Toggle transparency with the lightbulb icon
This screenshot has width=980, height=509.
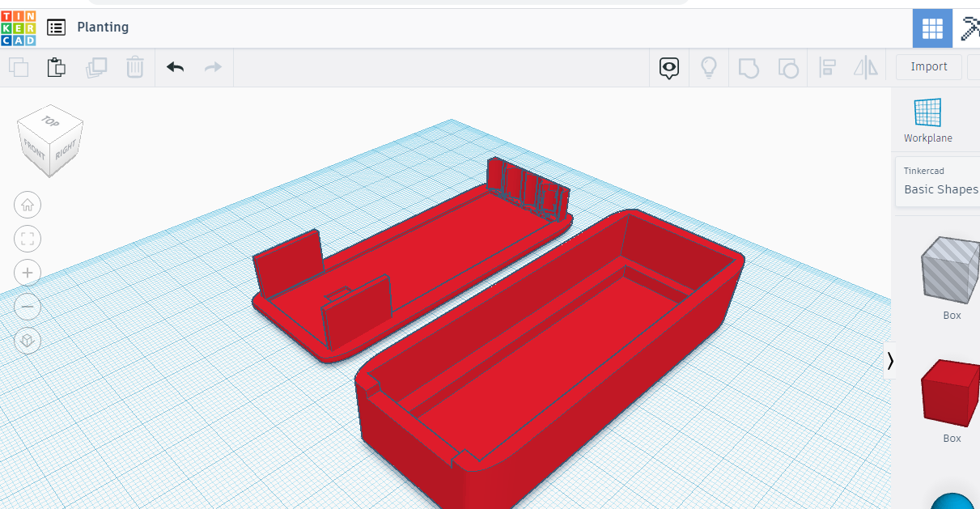pyautogui.click(x=708, y=67)
